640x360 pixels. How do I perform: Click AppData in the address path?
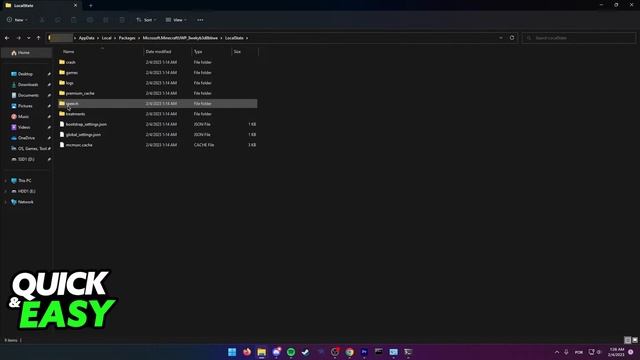(87, 38)
